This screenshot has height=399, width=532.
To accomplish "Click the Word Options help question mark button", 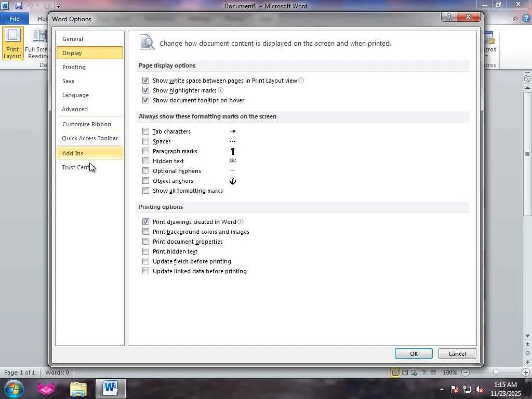I will point(448,17).
